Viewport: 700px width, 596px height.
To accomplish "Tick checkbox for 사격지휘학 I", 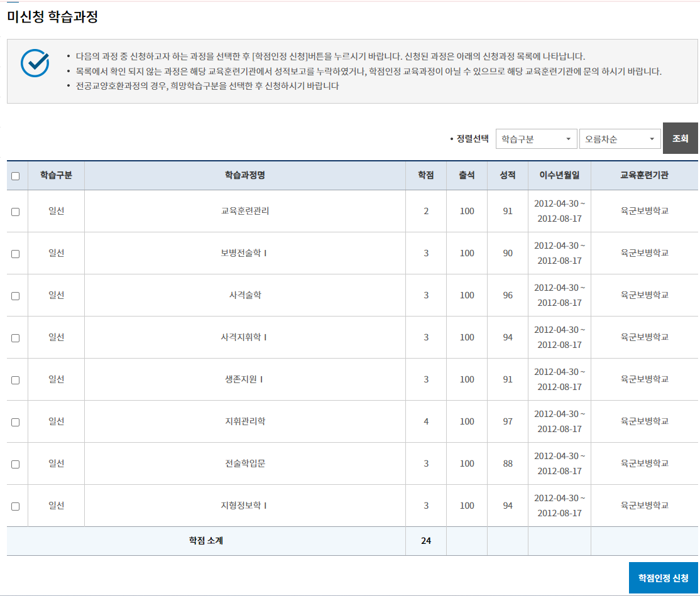I will coord(16,338).
